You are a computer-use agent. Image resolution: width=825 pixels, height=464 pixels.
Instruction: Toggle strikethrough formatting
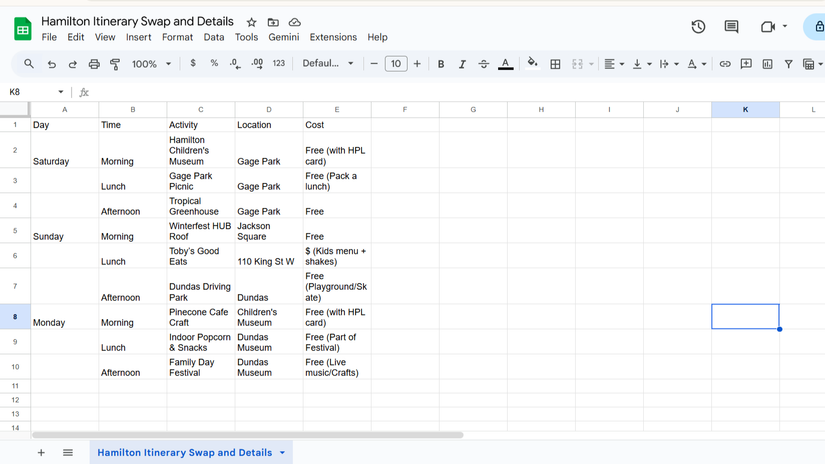(483, 64)
